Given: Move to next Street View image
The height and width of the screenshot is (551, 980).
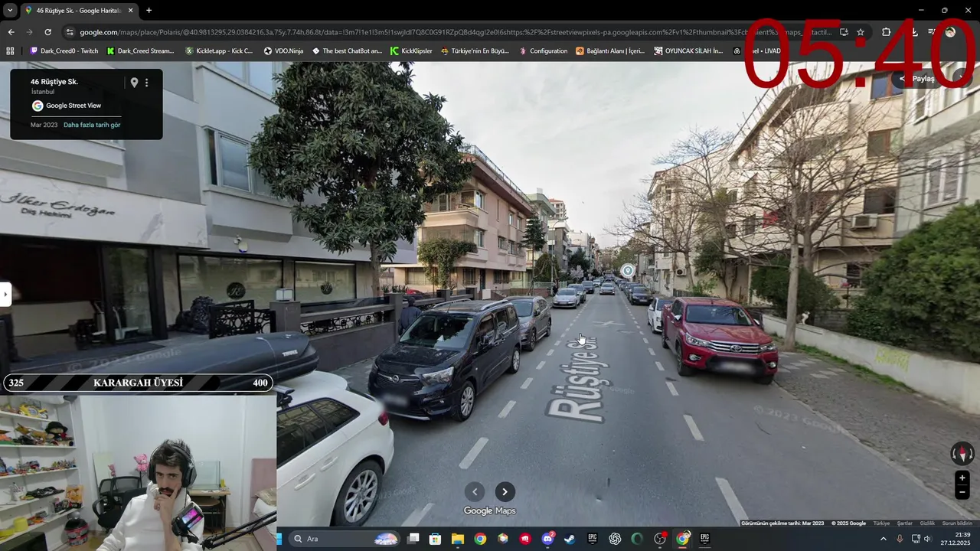Looking at the screenshot, I should coord(505,492).
